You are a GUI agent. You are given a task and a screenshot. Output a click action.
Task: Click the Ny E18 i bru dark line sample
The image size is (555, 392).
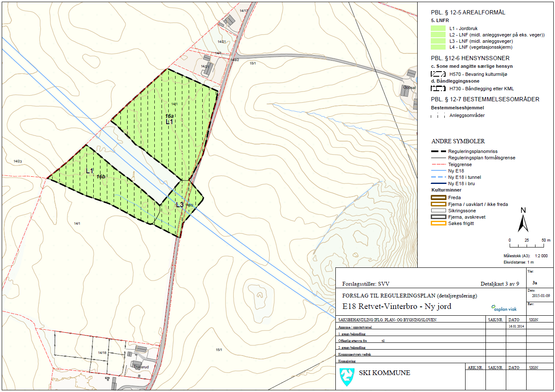pos(438,183)
